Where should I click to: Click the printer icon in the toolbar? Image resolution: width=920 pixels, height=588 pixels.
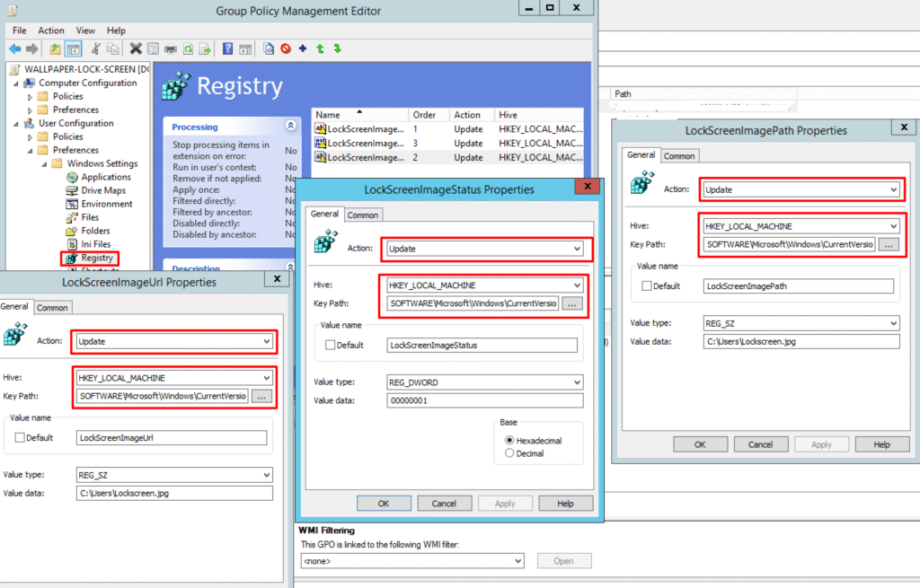pos(171,48)
